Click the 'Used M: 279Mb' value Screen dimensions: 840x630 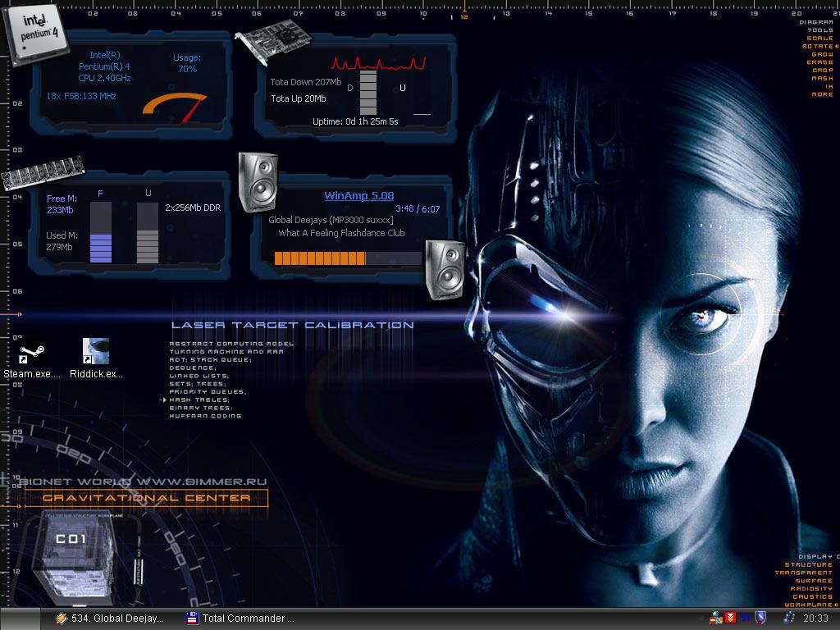coord(62,241)
